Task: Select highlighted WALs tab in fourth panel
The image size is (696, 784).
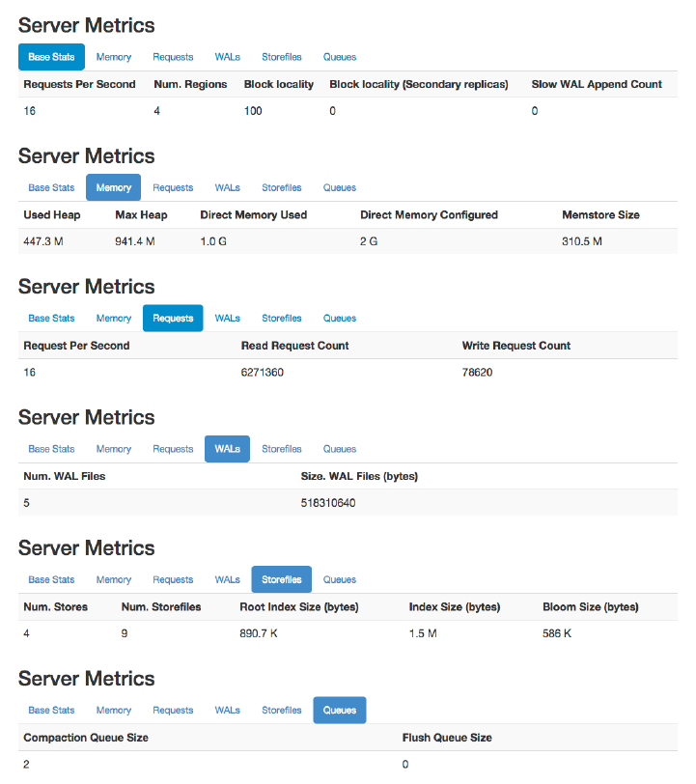Action: pos(228,449)
